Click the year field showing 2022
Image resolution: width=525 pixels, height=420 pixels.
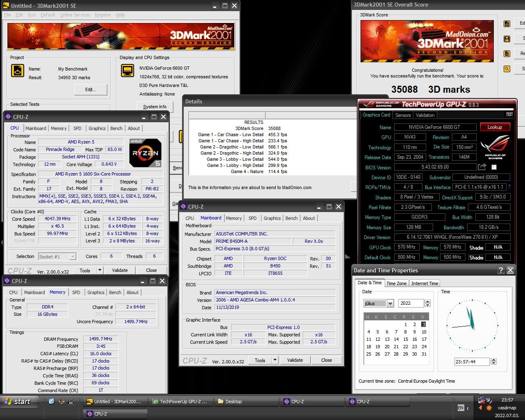(411, 303)
